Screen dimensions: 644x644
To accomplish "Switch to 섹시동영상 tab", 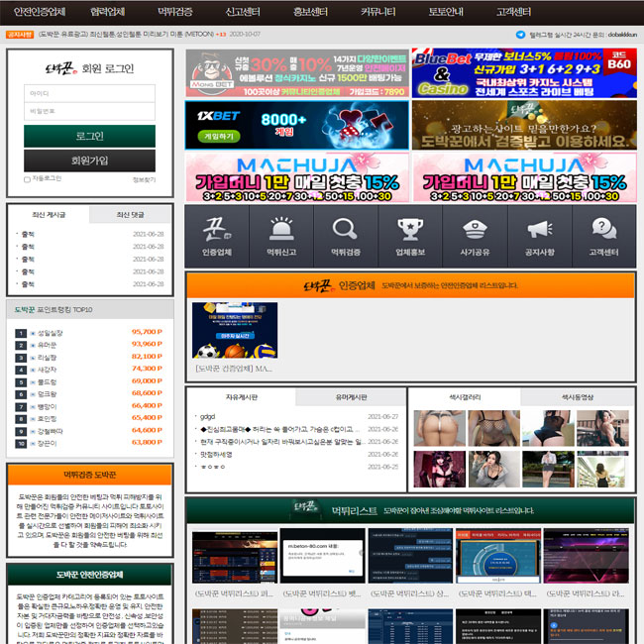I will (x=578, y=397).
